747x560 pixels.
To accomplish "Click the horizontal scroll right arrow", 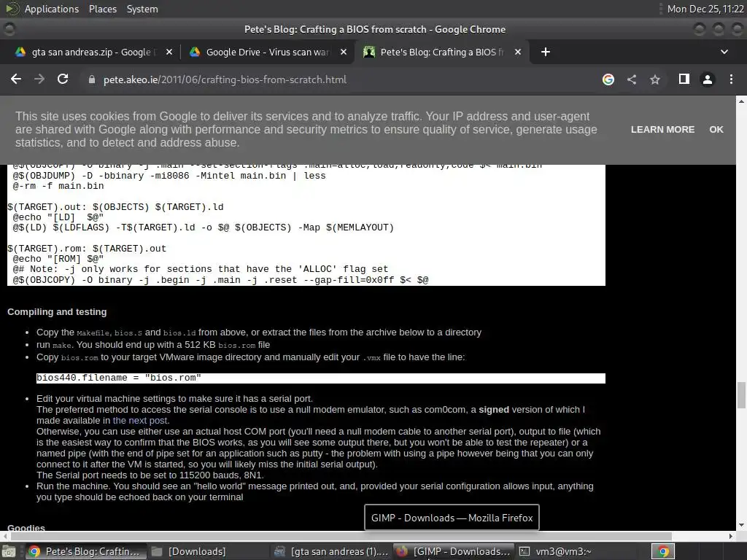I will click(x=731, y=536).
